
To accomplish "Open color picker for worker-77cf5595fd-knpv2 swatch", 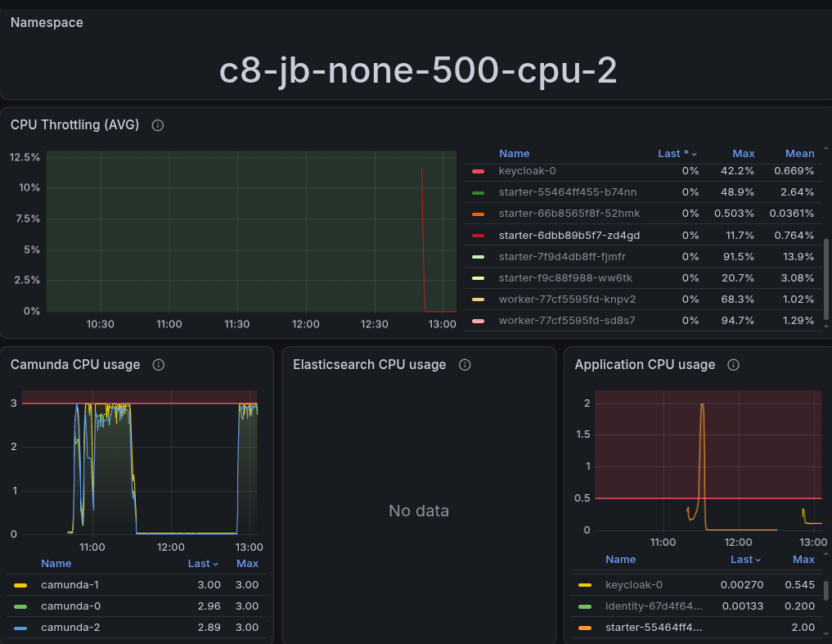I will pyautogui.click(x=478, y=299).
